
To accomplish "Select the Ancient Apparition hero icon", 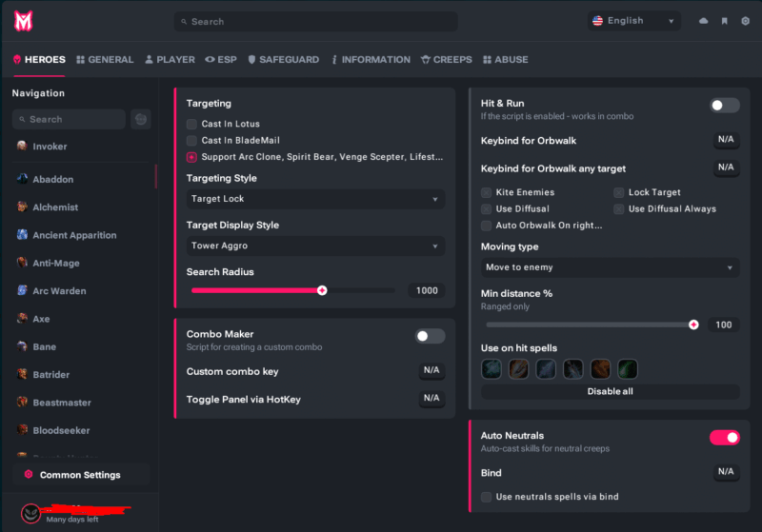I will tap(22, 234).
